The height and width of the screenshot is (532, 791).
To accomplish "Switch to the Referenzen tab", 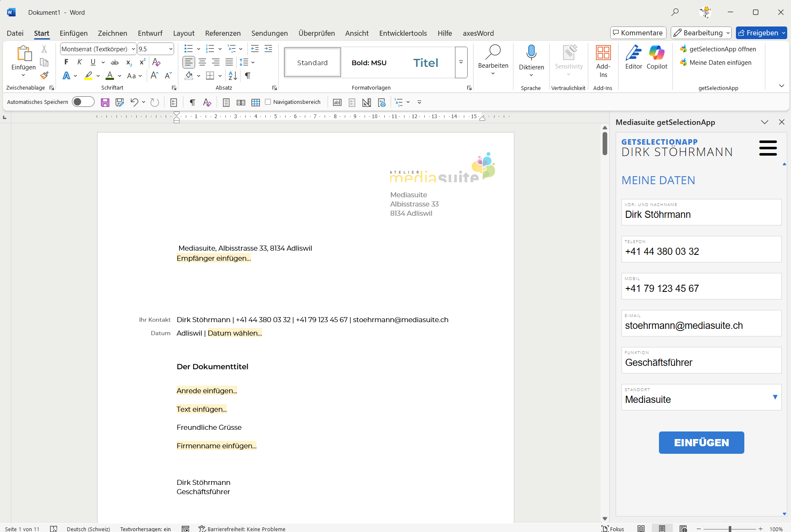I will coord(223,33).
